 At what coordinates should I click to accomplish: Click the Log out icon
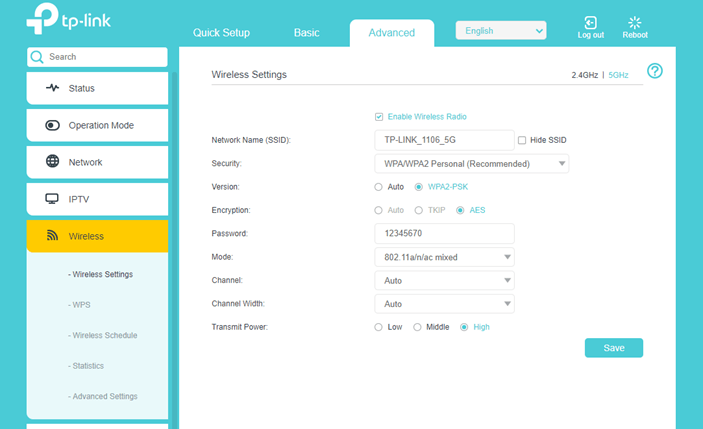click(590, 22)
